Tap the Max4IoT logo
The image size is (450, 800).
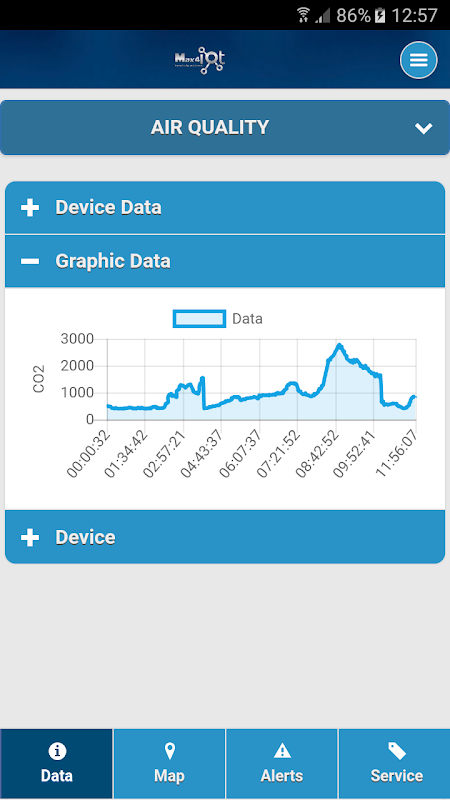(x=199, y=61)
